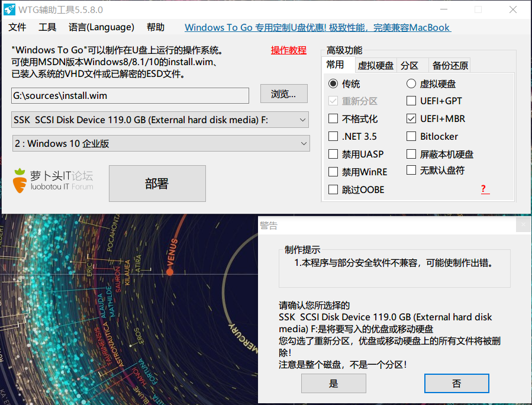Screen dimensions: 532x405
Task: Open the 操作教程 tutorial link
Action: pyautogui.click(x=289, y=50)
